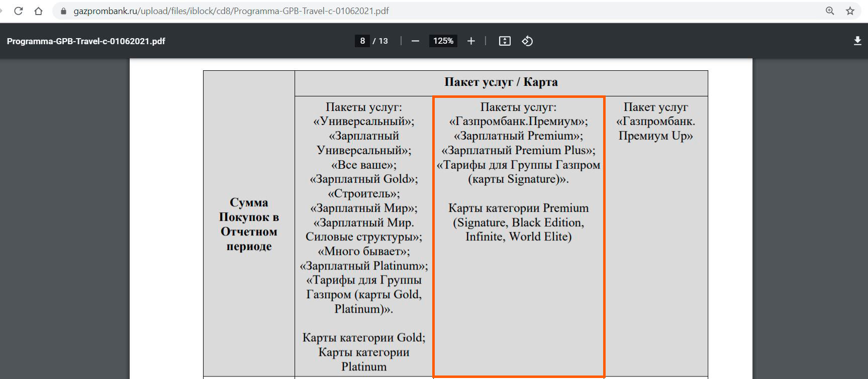This screenshot has height=379, width=868.
Task: Select text «Все ваше»;
Action: click(x=363, y=165)
